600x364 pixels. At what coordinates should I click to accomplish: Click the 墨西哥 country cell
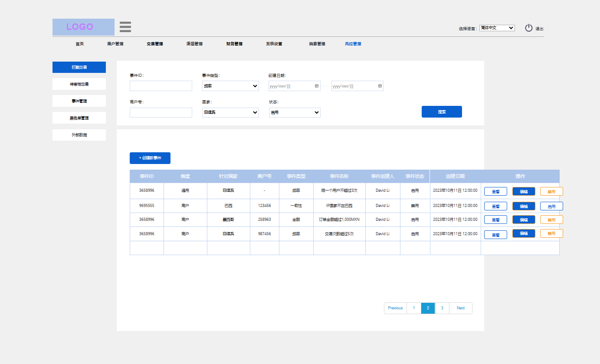click(228, 220)
